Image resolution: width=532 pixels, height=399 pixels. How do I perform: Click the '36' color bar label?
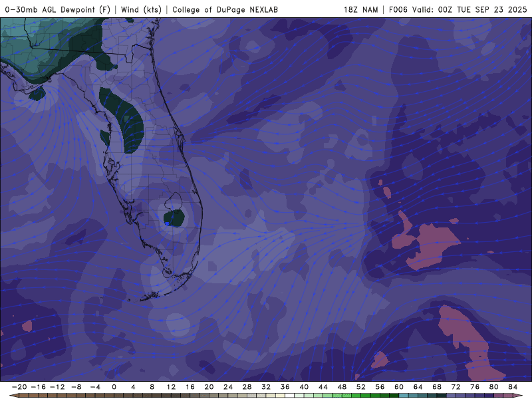285,387
